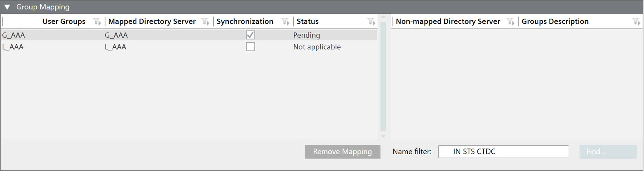Image resolution: width=644 pixels, height=171 pixels.
Task: Enable Synchronization for the L_AAA group
Action: point(250,47)
